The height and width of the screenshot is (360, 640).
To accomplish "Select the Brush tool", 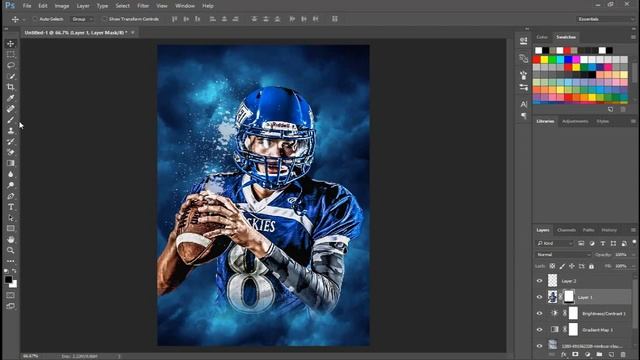I will 11,120.
